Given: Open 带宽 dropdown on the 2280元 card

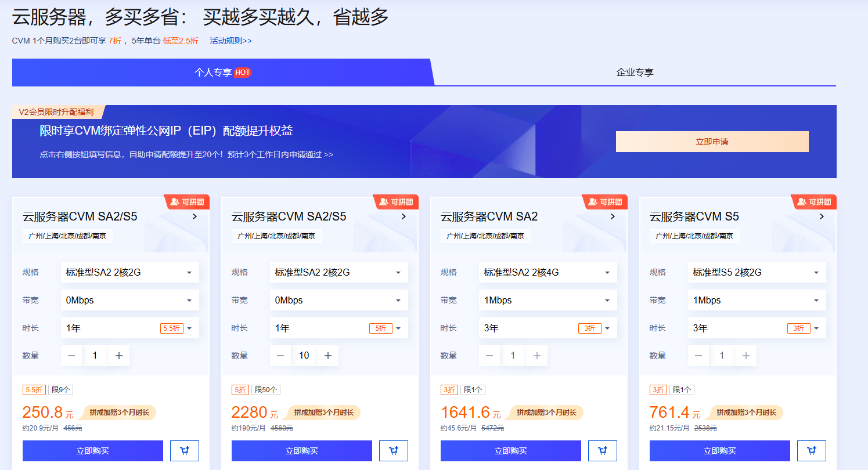Looking at the screenshot, I should tap(339, 300).
